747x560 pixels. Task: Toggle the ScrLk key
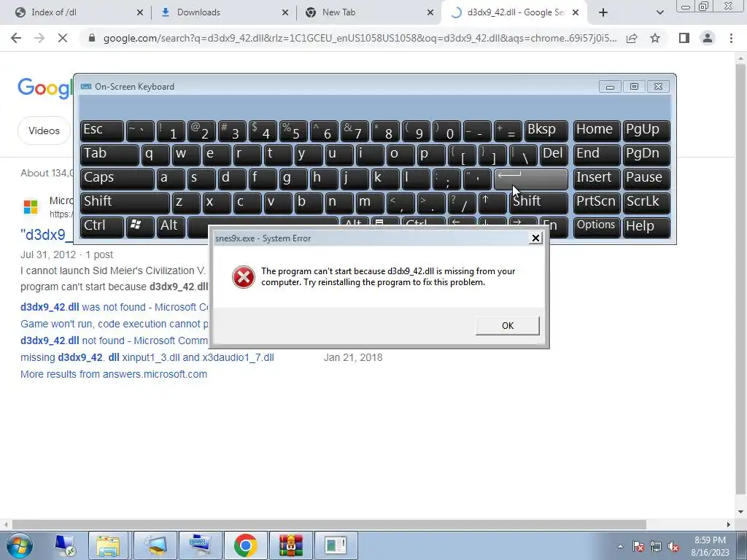tap(646, 203)
